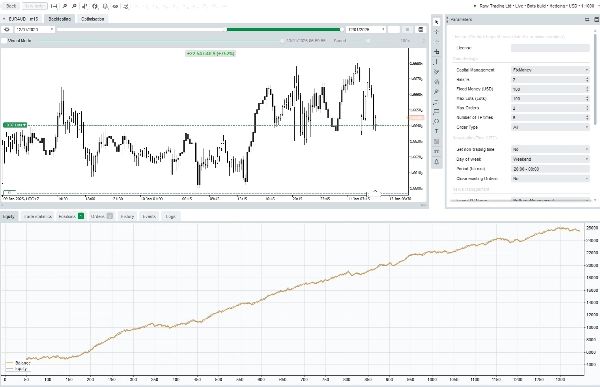Viewport: 600px width, 387px height.
Task: Click the green price label on the dashed line
Action: pyautogui.click(x=15, y=125)
